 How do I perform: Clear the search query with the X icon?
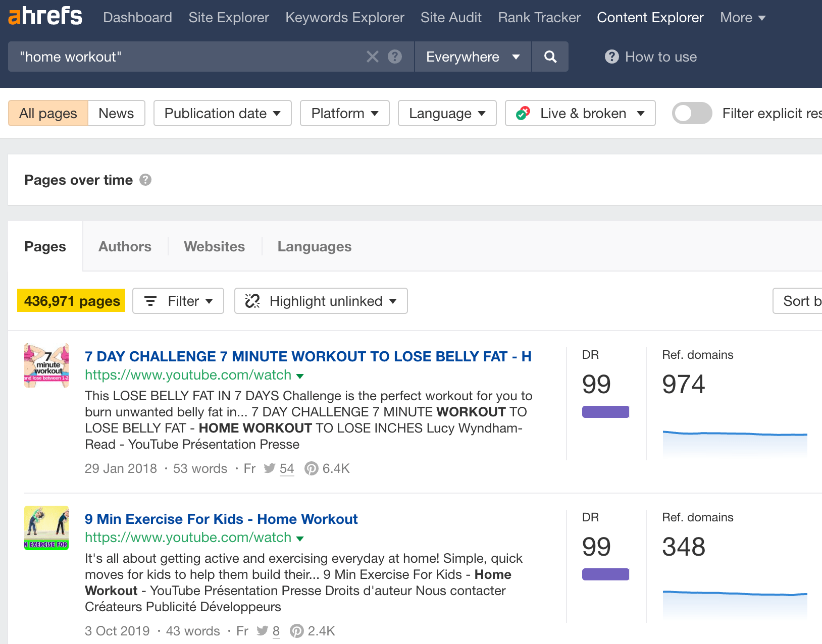pyautogui.click(x=373, y=57)
